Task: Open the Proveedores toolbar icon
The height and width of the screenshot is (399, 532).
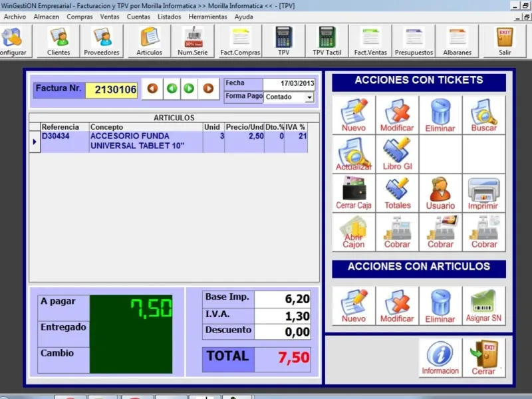Action: click(102, 41)
